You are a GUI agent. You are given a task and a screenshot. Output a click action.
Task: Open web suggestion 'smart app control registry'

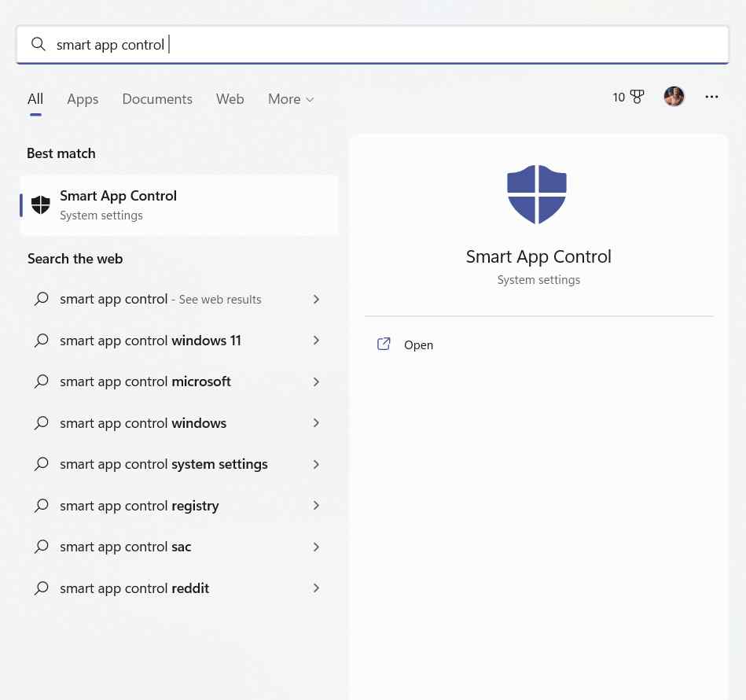pyautogui.click(x=179, y=506)
